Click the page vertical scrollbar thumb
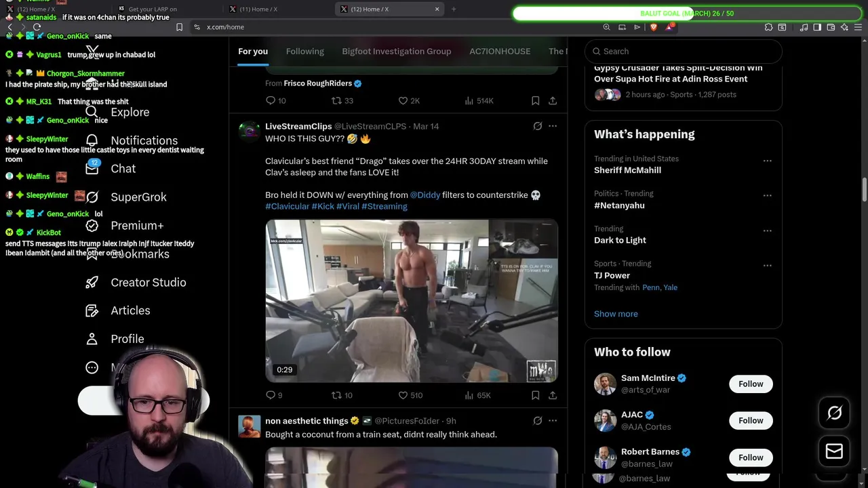Image resolution: width=868 pixels, height=488 pixels. [865, 190]
